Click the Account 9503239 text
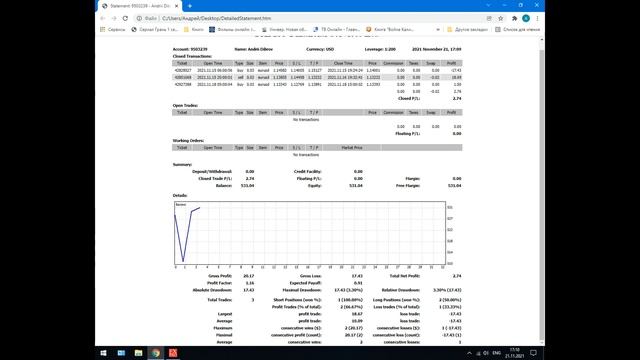The height and width of the screenshot is (360, 640). 190,49
